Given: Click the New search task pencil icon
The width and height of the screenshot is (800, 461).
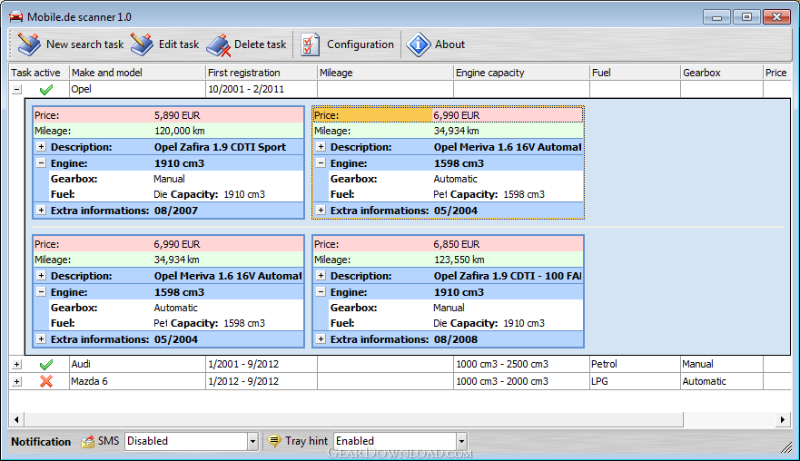Looking at the screenshot, I should click(x=29, y=44).
